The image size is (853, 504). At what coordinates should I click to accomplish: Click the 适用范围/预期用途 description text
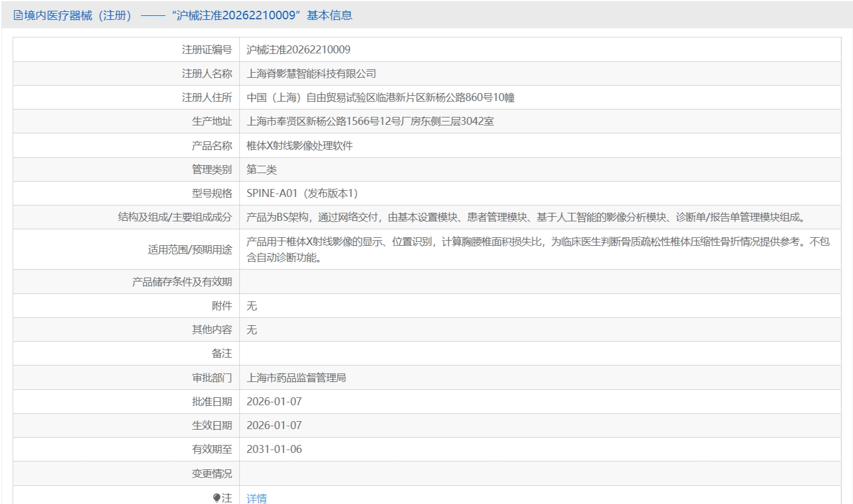pos(537,249)
